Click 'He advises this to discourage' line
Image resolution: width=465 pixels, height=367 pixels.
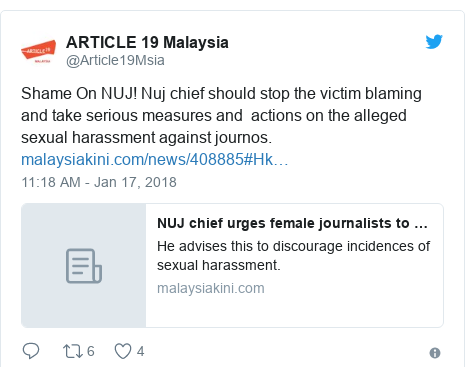tap(294, 246)
